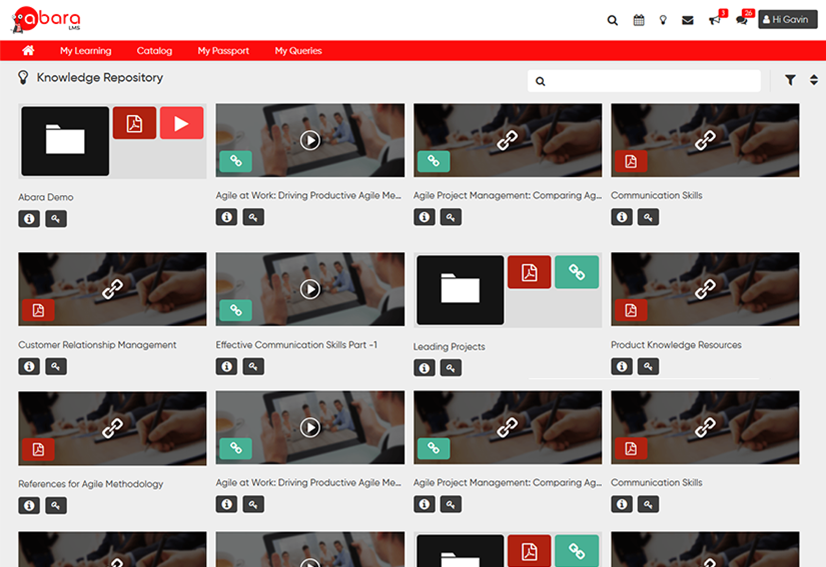The image size is (826, 567).
Task: Click key icon under Product Knowledge Resources
Action: pyautogui.click(x=648, y=366)
